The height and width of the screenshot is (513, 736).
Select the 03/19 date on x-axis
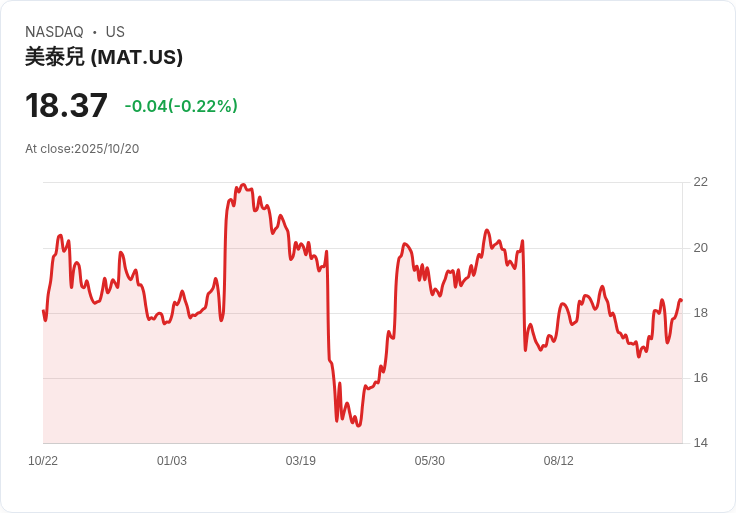pyautogui.click(x=301, y=461)
